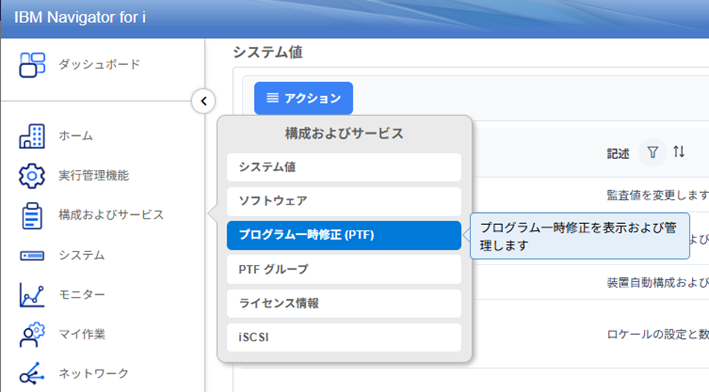Click the ロケールの設定と数 description cell
This screenshot has height=392, width=709.
click(x=657, y=334)
